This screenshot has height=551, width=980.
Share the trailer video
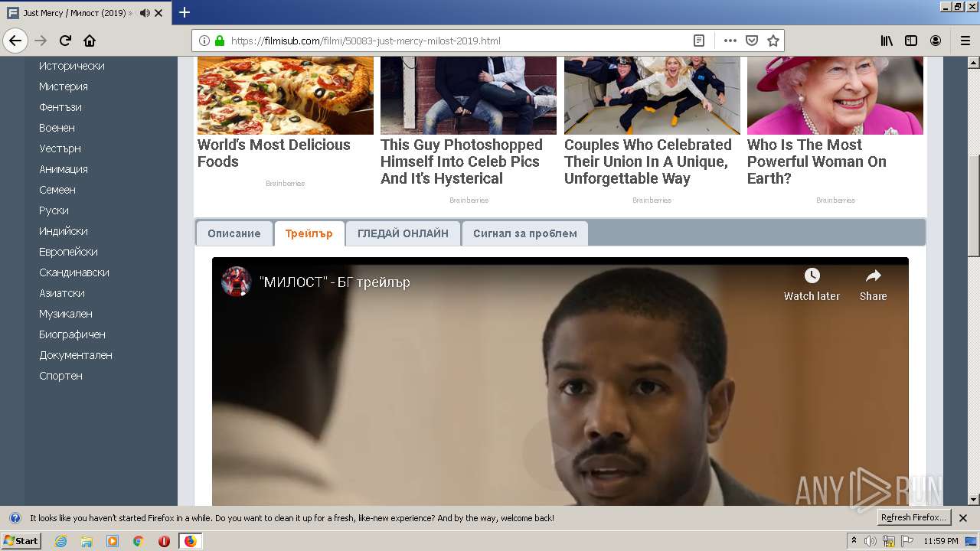[x=873, y=285]
